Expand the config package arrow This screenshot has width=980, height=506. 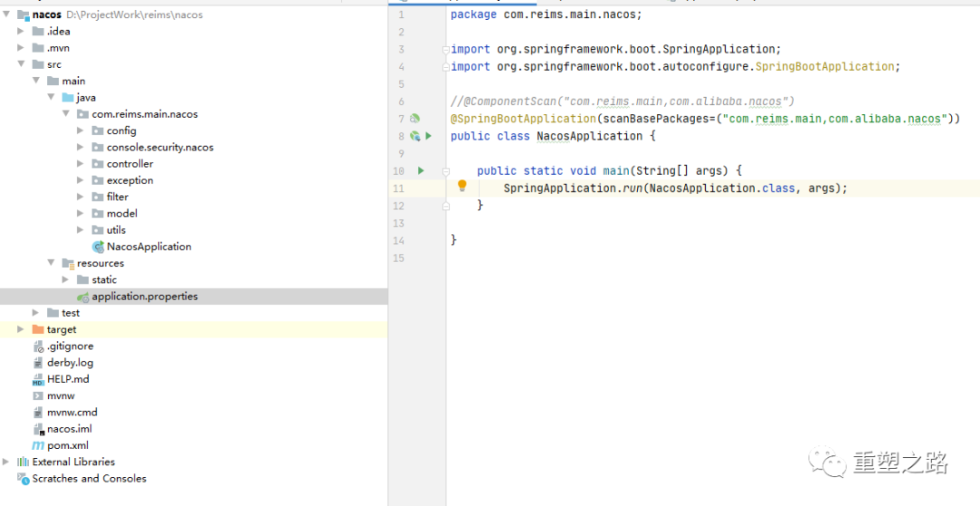point(80,131)
